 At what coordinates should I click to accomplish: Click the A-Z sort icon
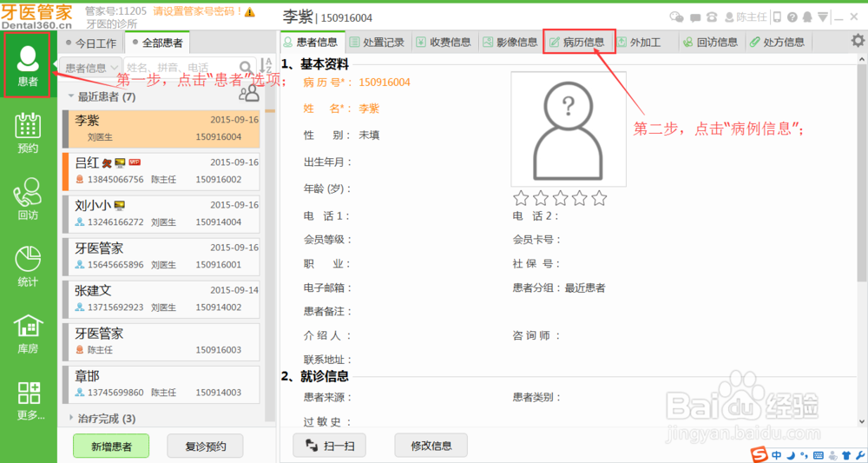coord(266,65)
